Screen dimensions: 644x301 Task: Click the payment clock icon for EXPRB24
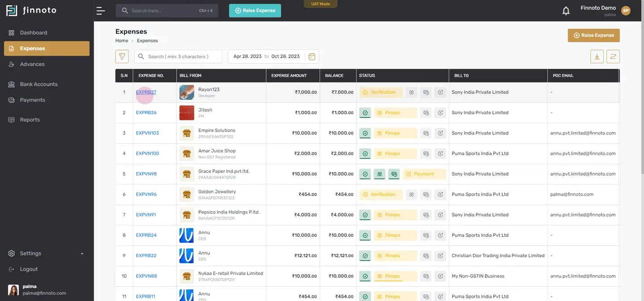(x=441, y=235)
